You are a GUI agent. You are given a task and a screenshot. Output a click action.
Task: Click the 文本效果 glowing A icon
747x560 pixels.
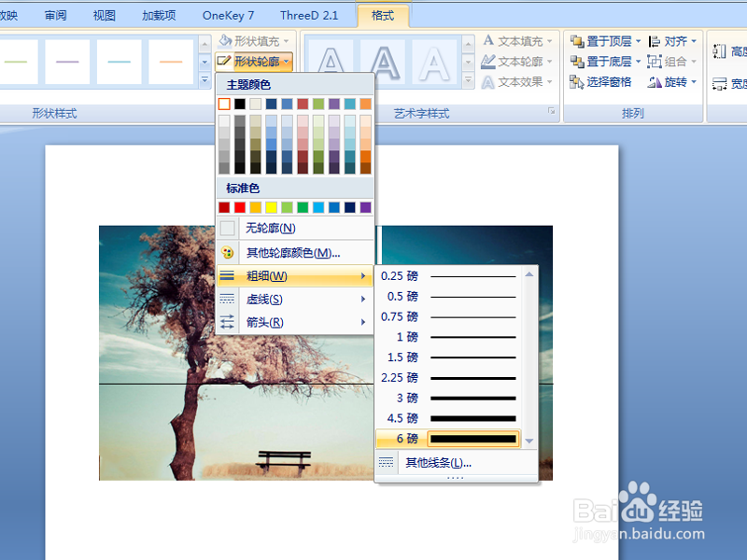487,82
